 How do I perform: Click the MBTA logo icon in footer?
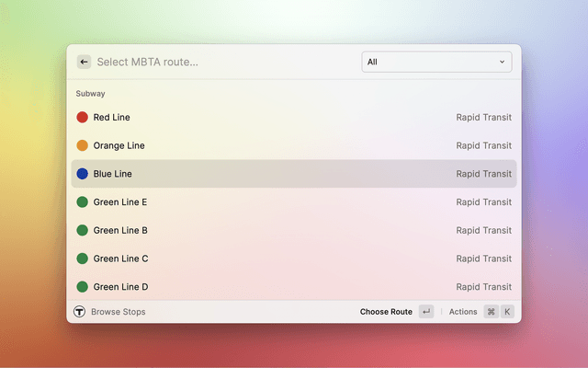(79, 312)
